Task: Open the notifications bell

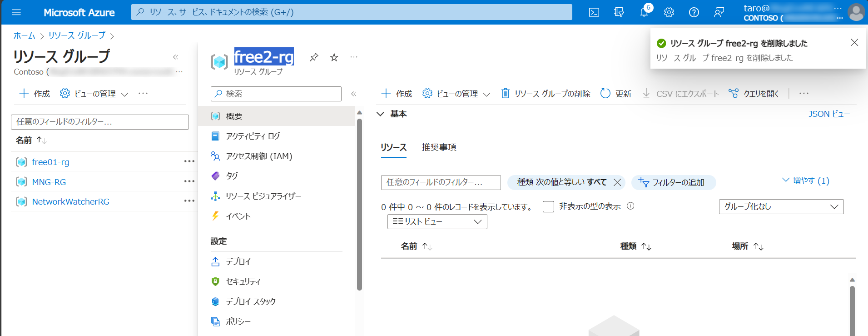Action: tap(644, 12)
